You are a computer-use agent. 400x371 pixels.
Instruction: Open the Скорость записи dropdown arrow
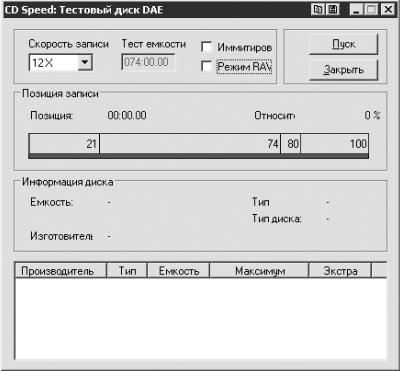click(85, 62)
